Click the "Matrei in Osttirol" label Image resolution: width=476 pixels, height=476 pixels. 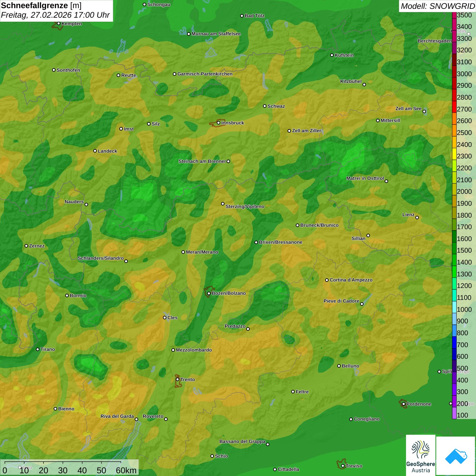click(365, 178)
